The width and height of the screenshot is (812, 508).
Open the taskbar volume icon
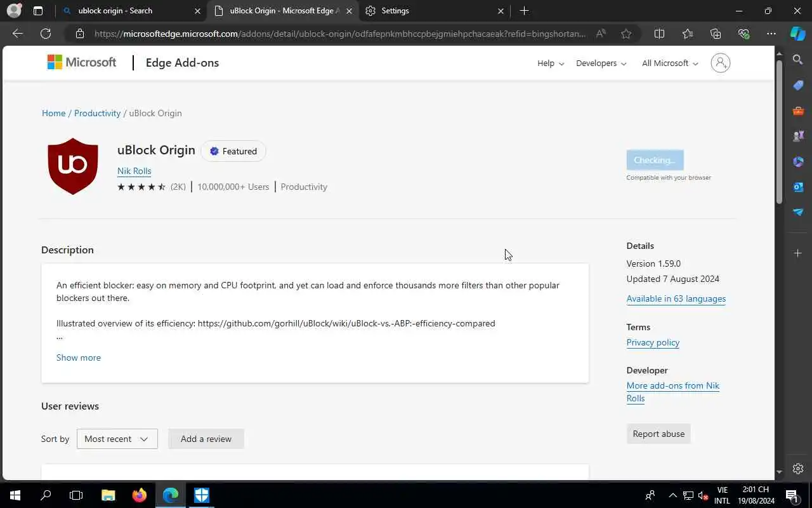pyautogui.click(x=703, y=495)
